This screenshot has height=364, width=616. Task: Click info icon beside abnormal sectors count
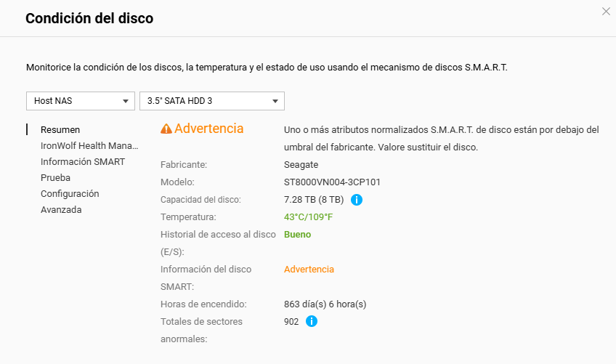312,321
